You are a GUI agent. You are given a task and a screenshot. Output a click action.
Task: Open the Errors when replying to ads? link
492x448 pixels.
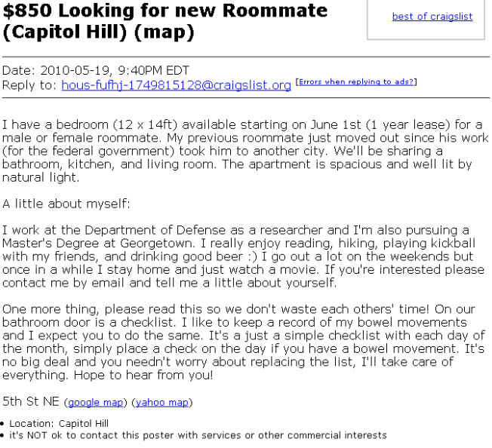[x=356, y=81]
